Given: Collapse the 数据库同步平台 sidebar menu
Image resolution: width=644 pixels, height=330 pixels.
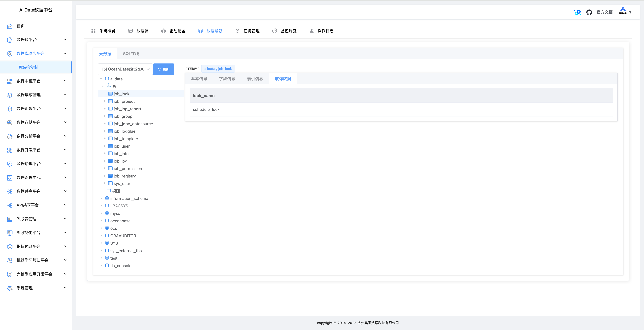Looking at the screenshot, I should (65, 53).
